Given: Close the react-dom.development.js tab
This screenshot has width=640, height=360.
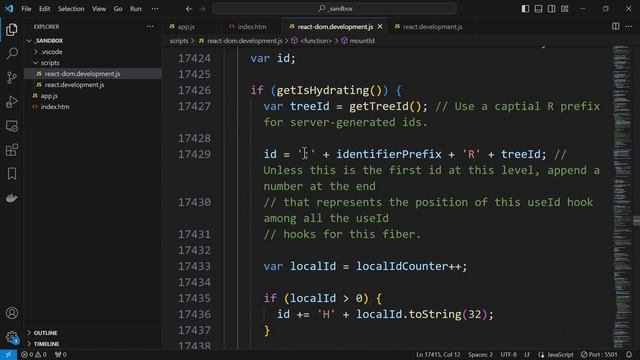Looking at the screenshot, I should [380, 27].
